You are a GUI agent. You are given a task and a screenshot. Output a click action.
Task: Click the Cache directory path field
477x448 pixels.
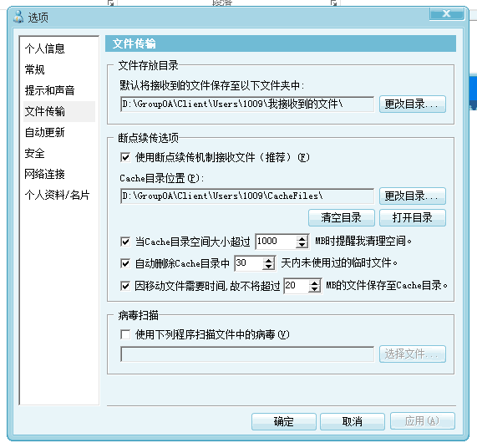click(247, 196)
